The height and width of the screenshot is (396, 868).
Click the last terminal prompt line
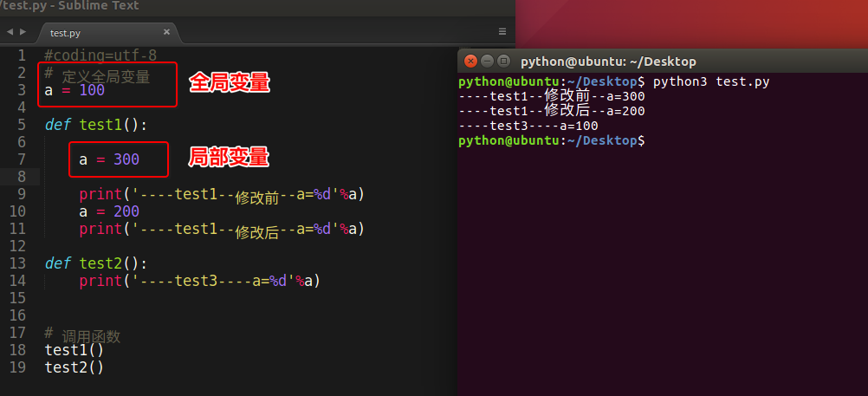[552, 140]
